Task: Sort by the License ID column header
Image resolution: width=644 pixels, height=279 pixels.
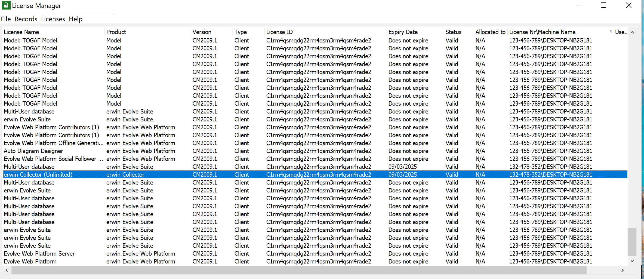Action: point(326,32)
